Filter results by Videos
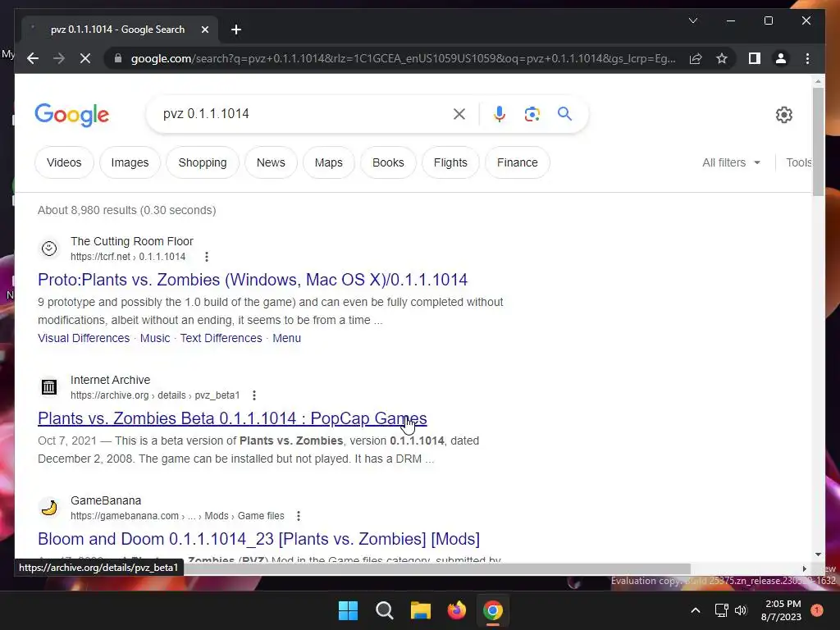The height and width of the screenshot is (630, 840). [x=64, y=162]
